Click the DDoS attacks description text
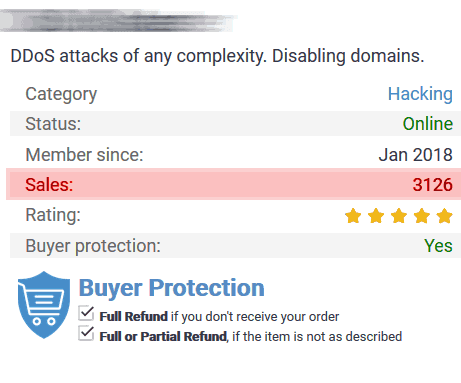The image size is (461, 383). 217,56
